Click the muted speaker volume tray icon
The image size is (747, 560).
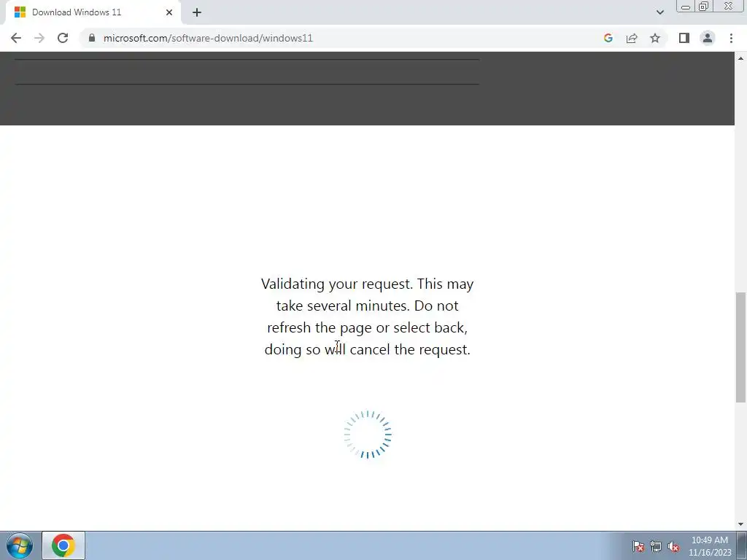pyautogui.click(x=673, y=546)
